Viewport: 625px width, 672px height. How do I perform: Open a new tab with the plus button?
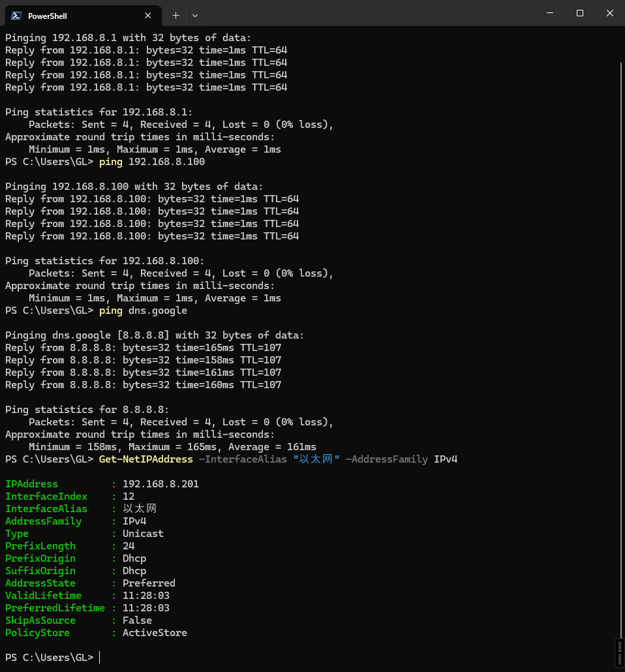coord(175,15)
